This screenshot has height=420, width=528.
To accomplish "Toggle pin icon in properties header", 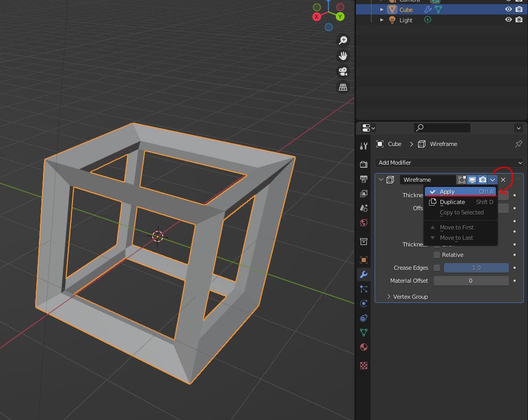I will coord(519,144).
